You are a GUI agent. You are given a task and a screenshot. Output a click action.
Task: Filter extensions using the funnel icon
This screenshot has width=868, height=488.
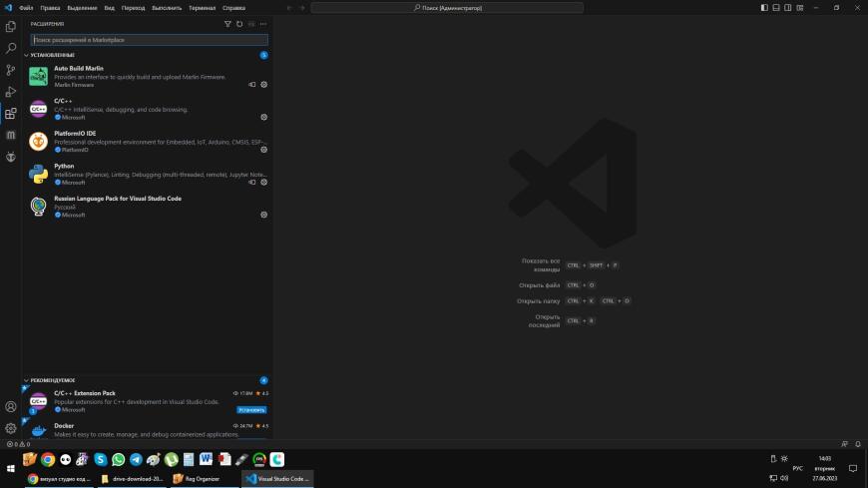point(227,24)
